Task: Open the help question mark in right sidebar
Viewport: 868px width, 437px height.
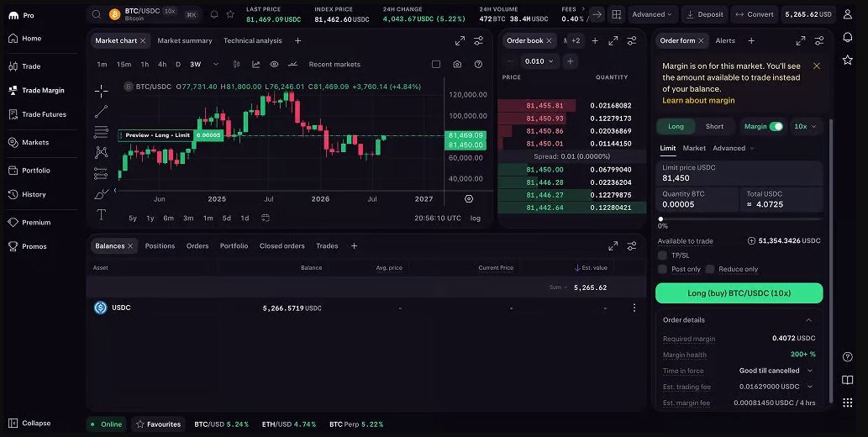Action: [848, 356]
